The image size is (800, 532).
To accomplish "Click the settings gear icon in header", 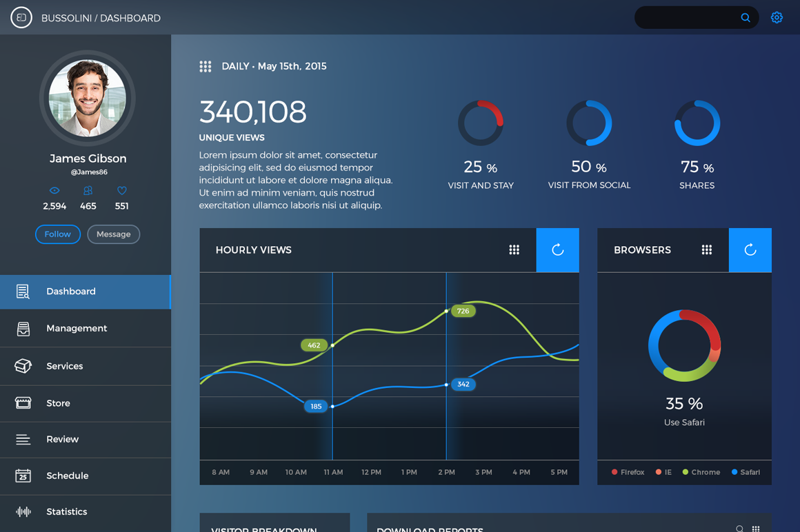I will coord(777,18).
